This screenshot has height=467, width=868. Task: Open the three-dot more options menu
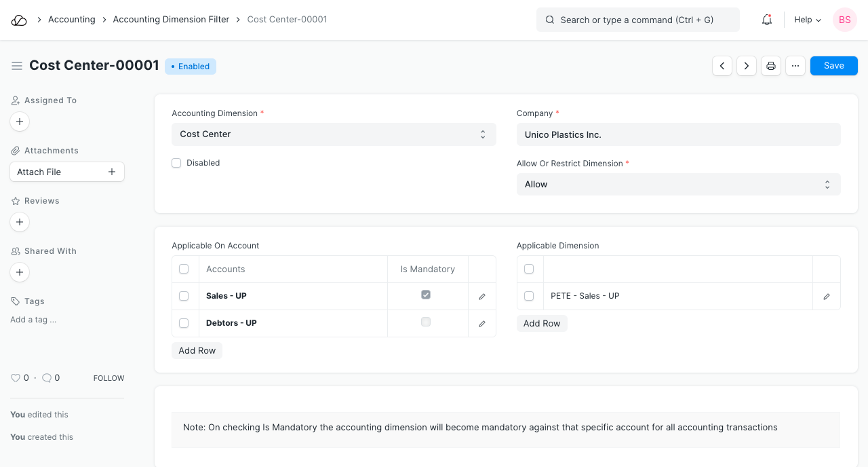(x=795, y=66)
